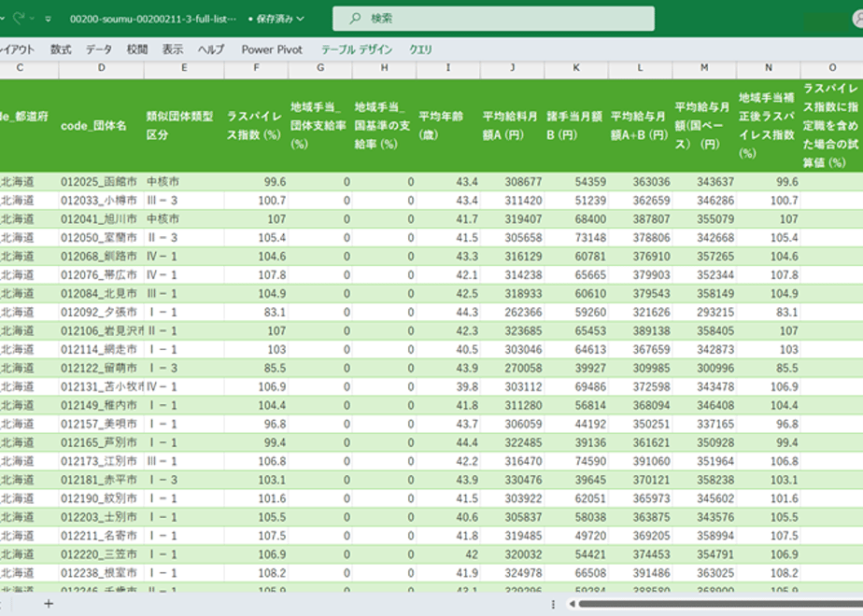Select cell 012025_函館市
This screenshot has height=616, width=863.
101,181
